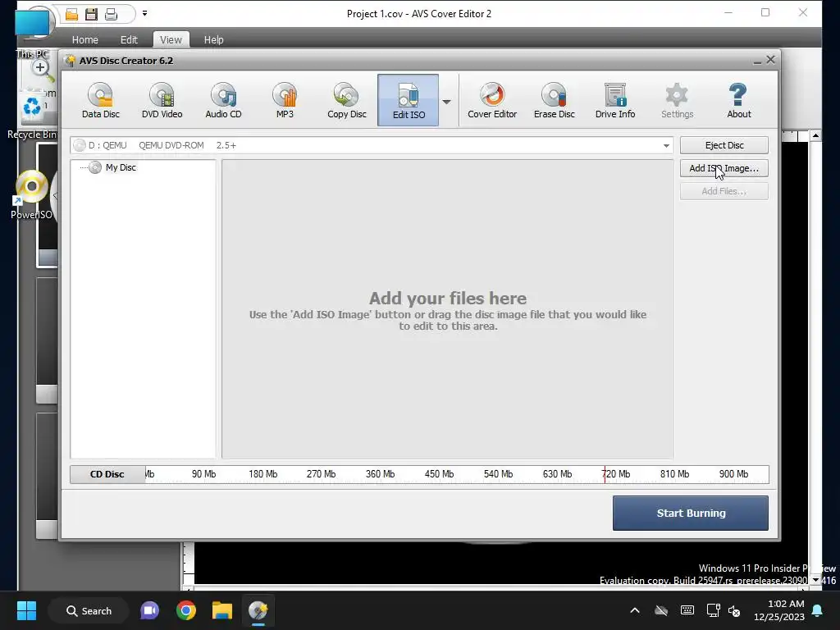Click Print icon in Cover Editor titlebar
This screenshot has height=630, width=840.
pyautogui.click(x=111, y=14)
